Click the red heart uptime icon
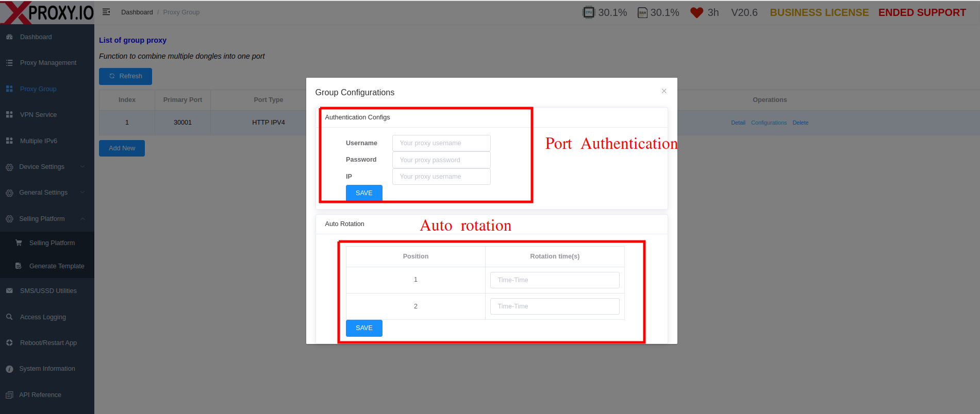This screenshot has width=980, height=414. coord(696,13)
